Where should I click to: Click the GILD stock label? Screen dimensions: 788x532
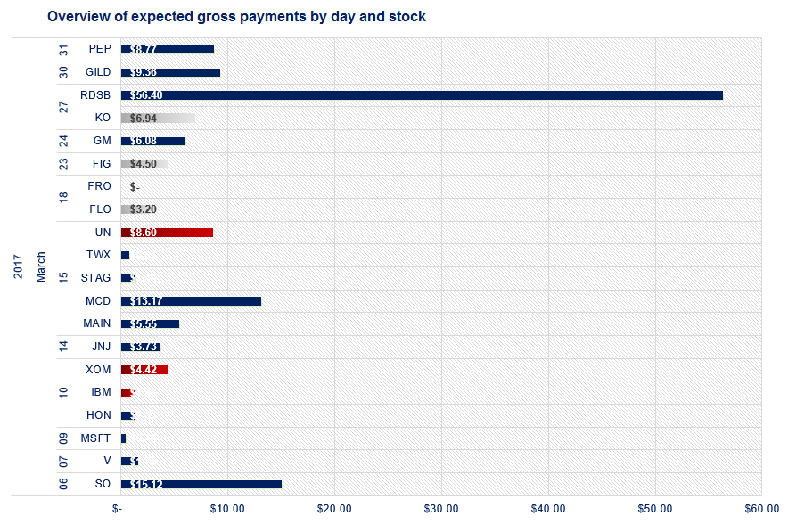tap(98, 72)
